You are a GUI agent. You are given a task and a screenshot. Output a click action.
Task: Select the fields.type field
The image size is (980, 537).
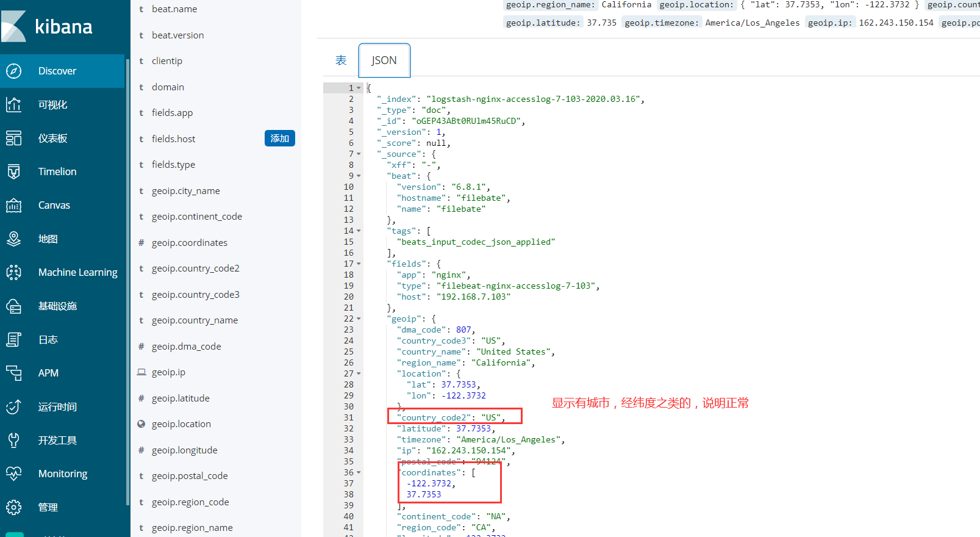(x=174, y=165)
